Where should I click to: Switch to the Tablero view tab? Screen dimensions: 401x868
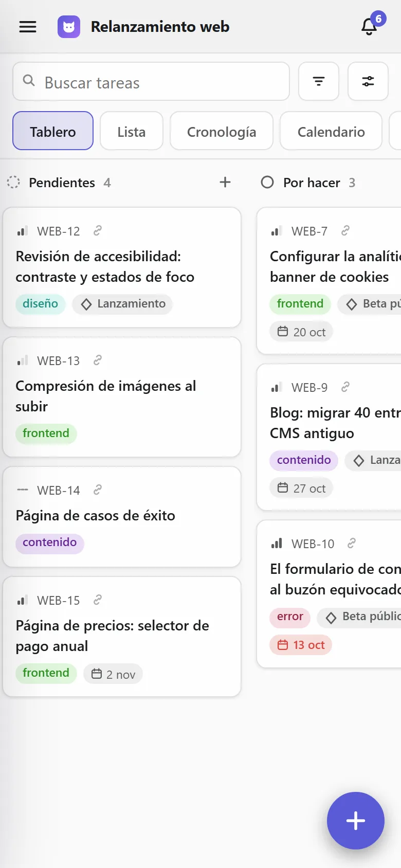tap(53, 131)
